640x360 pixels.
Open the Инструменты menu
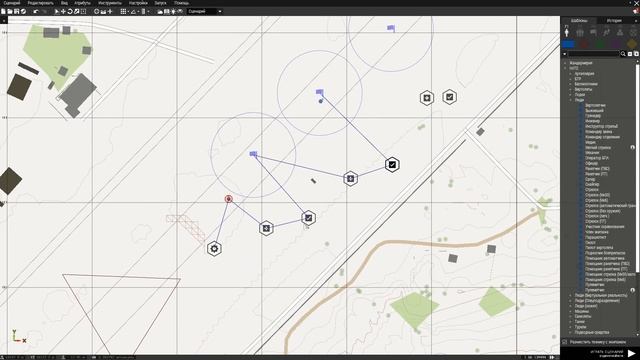(x=110, y=3)
